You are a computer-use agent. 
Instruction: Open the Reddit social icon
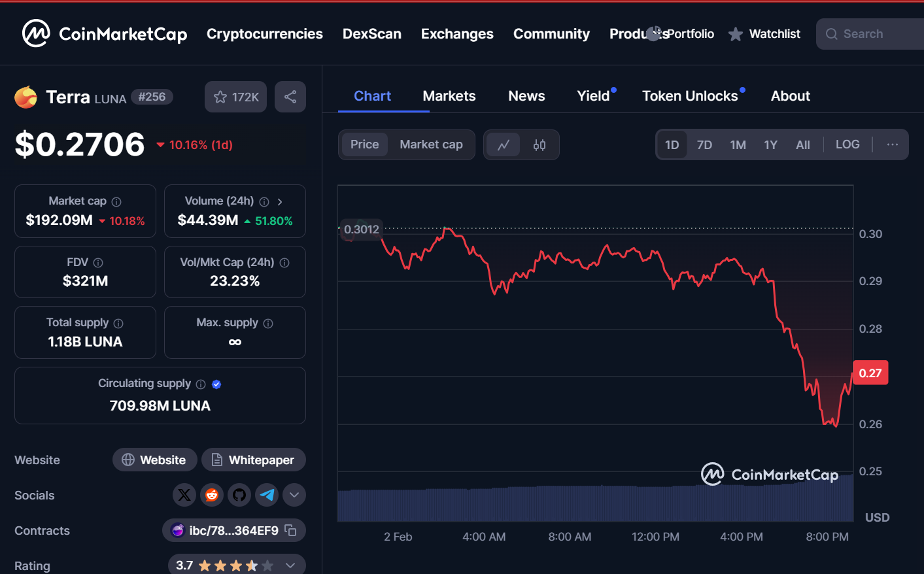212,495
